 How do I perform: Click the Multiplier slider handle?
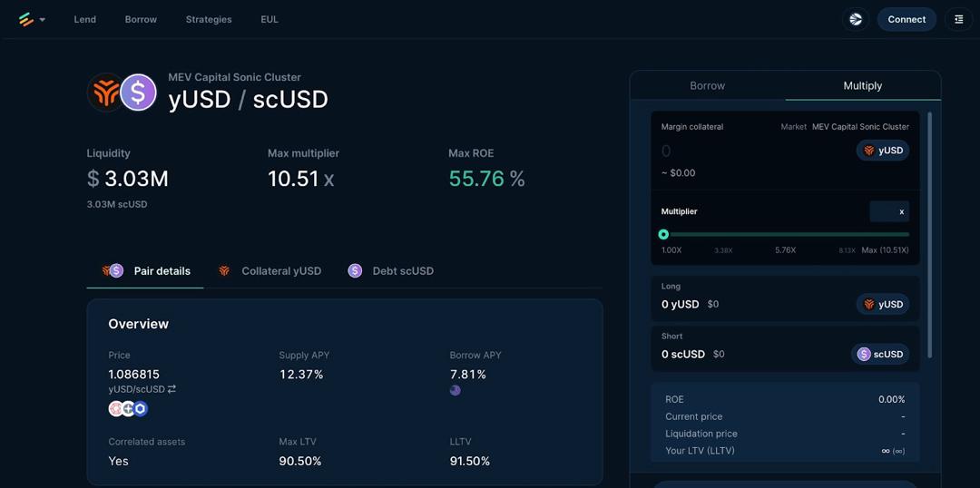coord(663,234)
